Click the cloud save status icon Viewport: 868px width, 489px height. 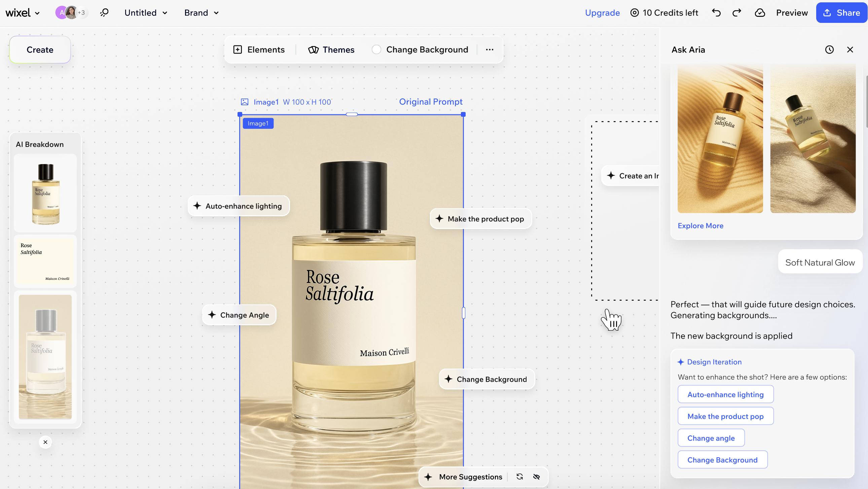760,12
